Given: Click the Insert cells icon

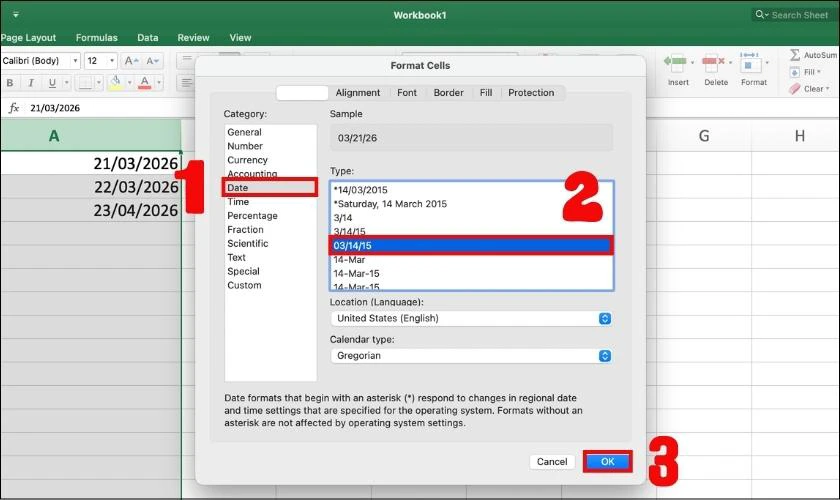Looking at the screenshot, I should (678, 63).
